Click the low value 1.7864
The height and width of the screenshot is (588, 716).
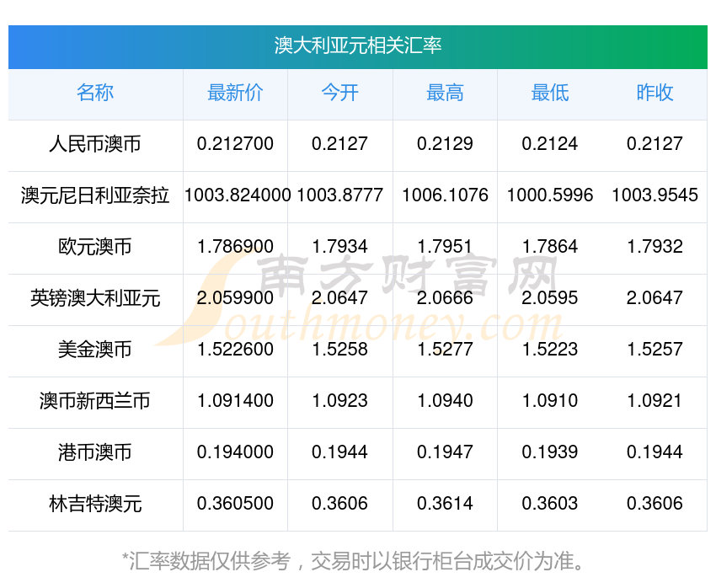pos(550,247)
